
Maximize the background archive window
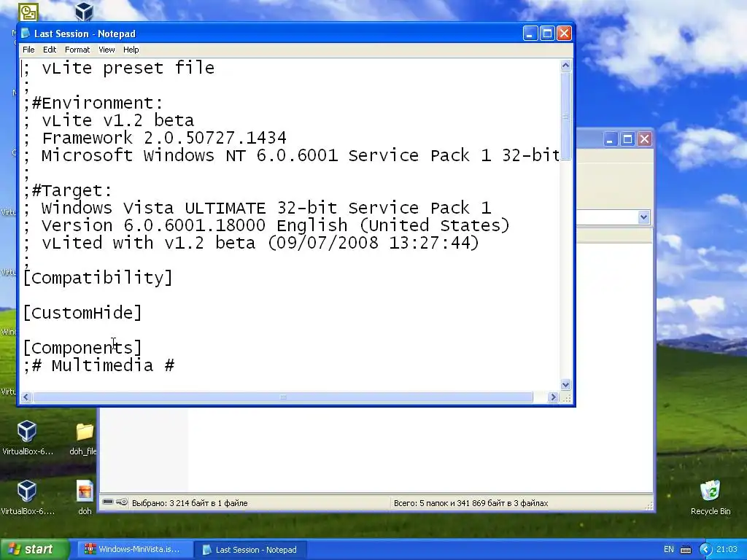pos(627,139)
